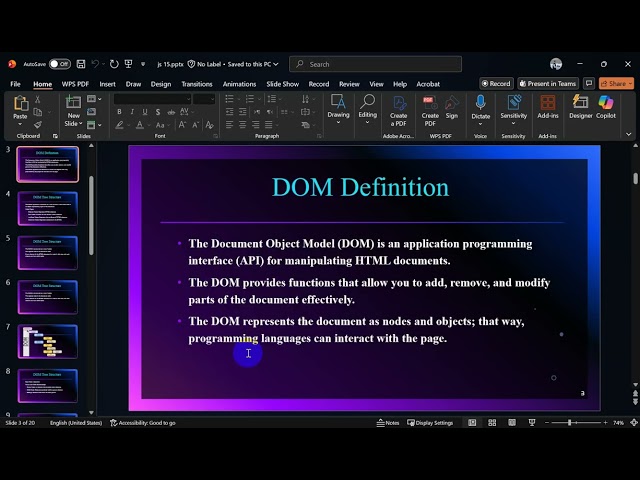The height and width of the screenshot is (480, 640).
Task: Toggle Normal view in status bar
Action: (x=472, y=423)
